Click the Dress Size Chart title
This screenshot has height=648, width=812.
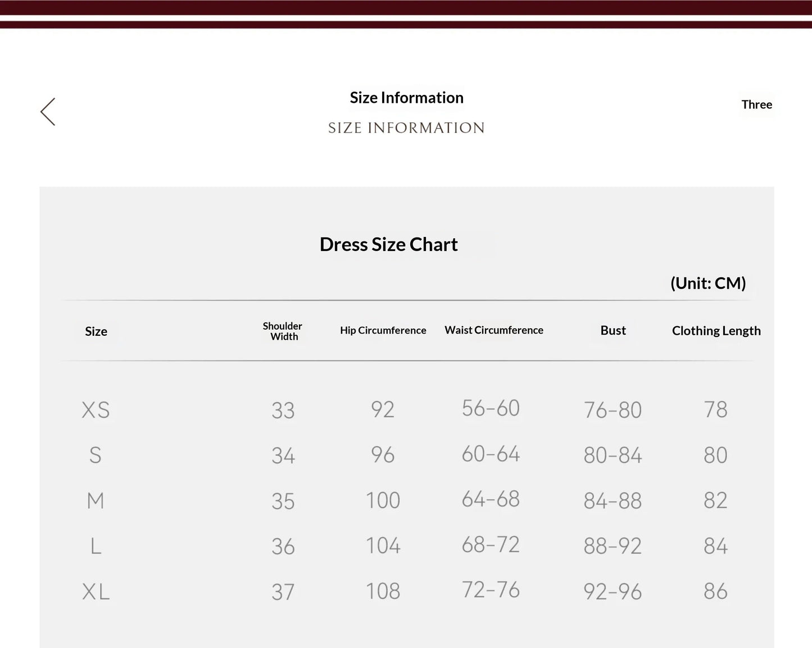(388, 244)
